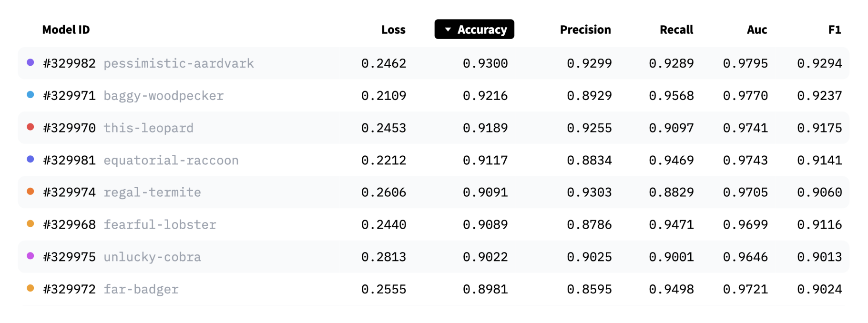This screenshot has height=323, width=868.
Task: Click the orange dot for regal-termite
Action: point(30,192)
